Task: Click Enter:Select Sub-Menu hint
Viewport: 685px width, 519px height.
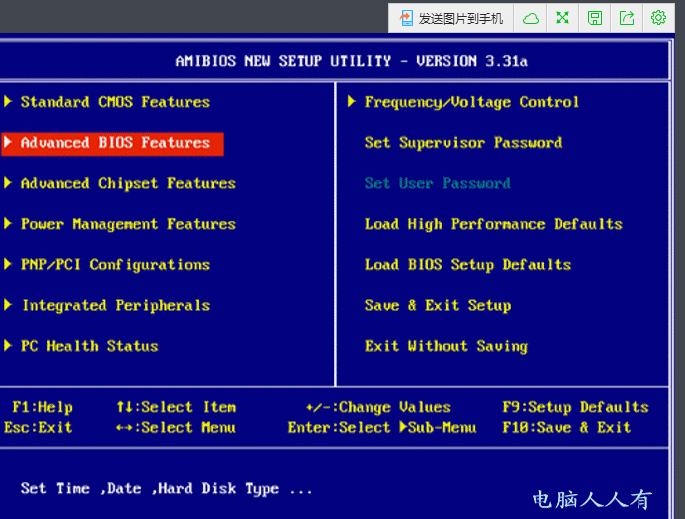Action: (x=382, y=427)
